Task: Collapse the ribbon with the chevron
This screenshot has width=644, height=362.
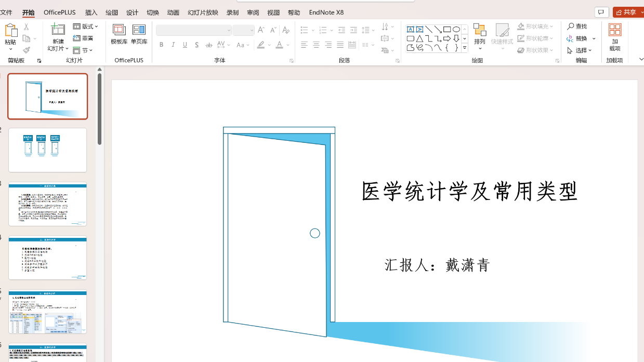Action: coord(641,60)
